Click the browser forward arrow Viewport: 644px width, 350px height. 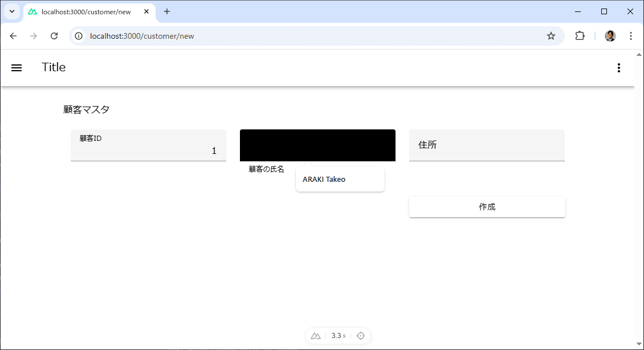click(x=33, y=36)
